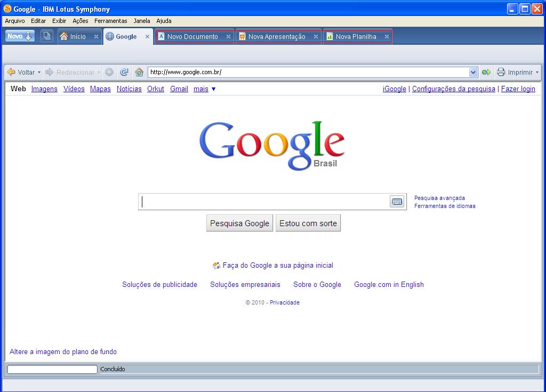This screenshot has width=546, height=392.
Task: Open the Exibir menu
Action: (x=59, y=21)
